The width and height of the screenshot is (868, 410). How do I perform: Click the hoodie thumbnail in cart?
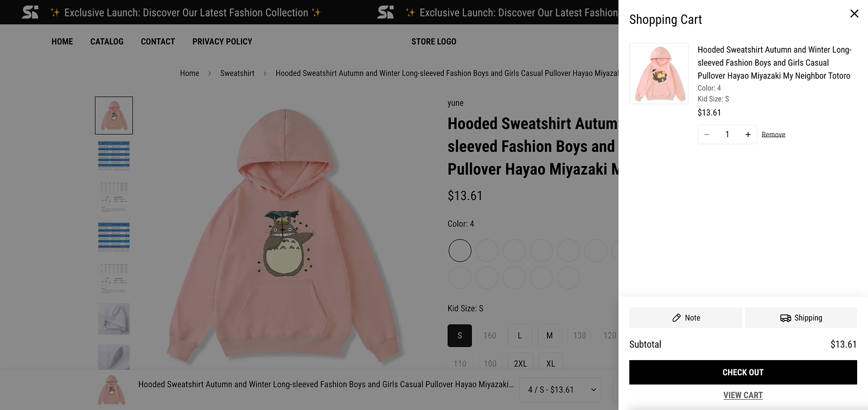click(x=659, y=74)
